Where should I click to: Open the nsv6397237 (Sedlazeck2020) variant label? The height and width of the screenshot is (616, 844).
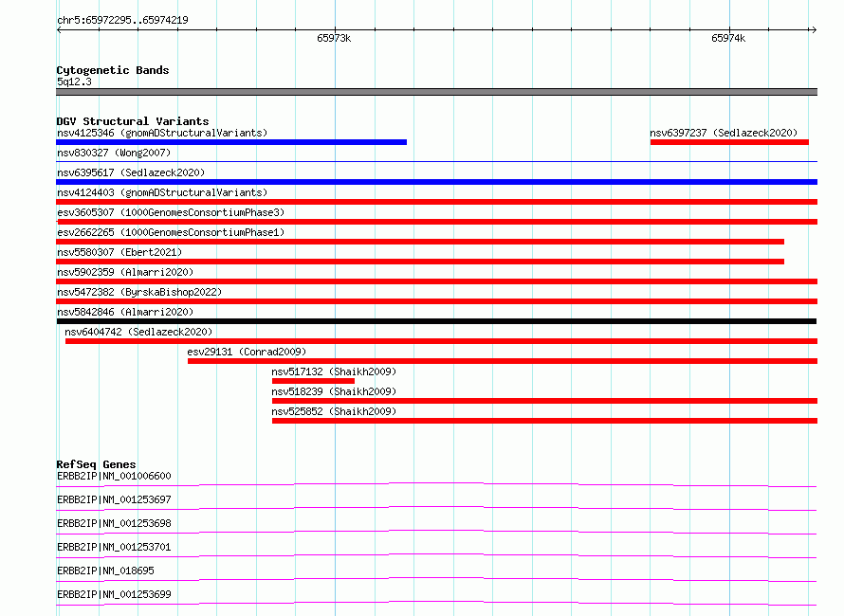724,133
